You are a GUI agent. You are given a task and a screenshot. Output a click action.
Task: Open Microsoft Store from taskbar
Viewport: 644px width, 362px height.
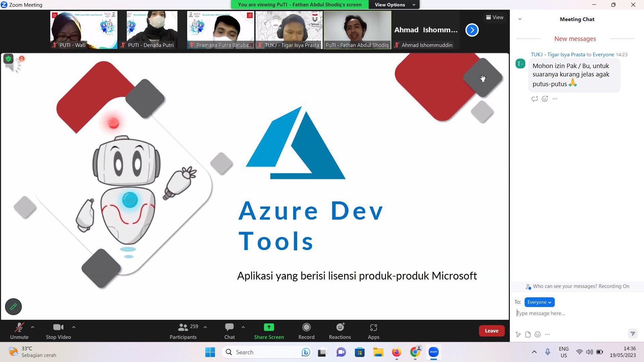[x=360, y=352]
